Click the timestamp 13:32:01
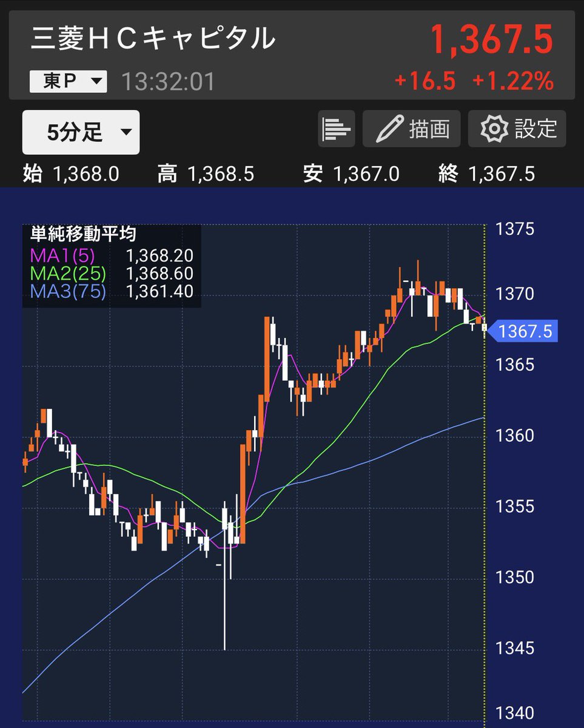Image resolution: width=584 pixels, height=728 pixels. coord(168,82)
